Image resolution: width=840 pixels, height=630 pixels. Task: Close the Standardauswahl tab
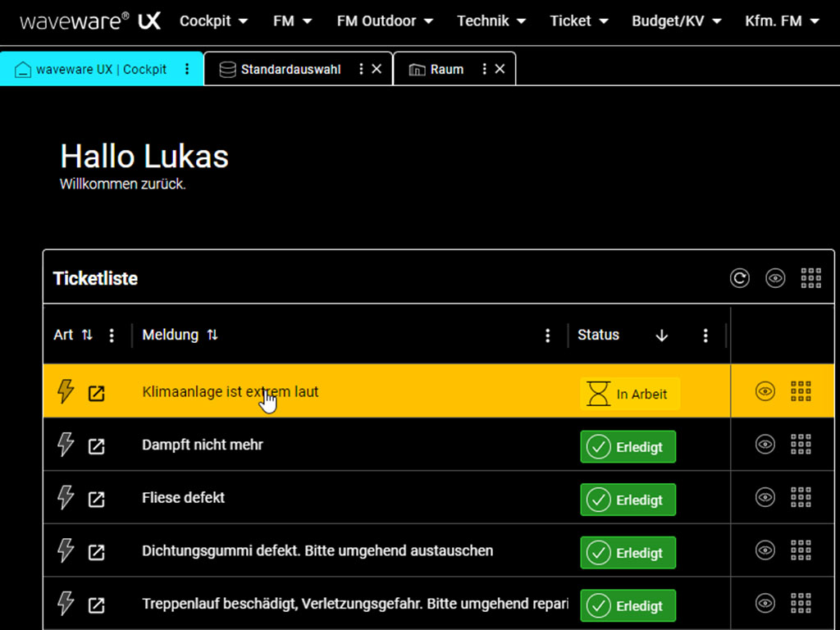377,70
